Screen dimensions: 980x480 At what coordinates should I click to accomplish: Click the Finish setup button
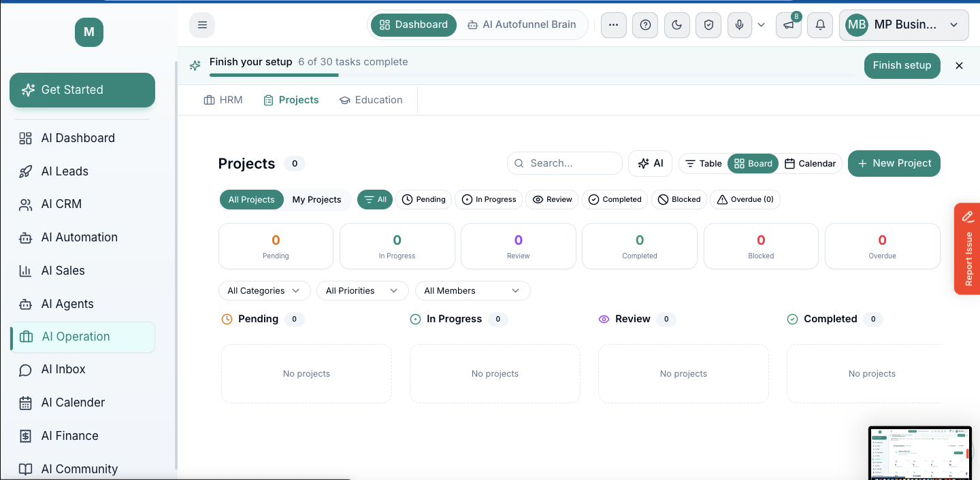pyautogui.click(x=902, y=65)
